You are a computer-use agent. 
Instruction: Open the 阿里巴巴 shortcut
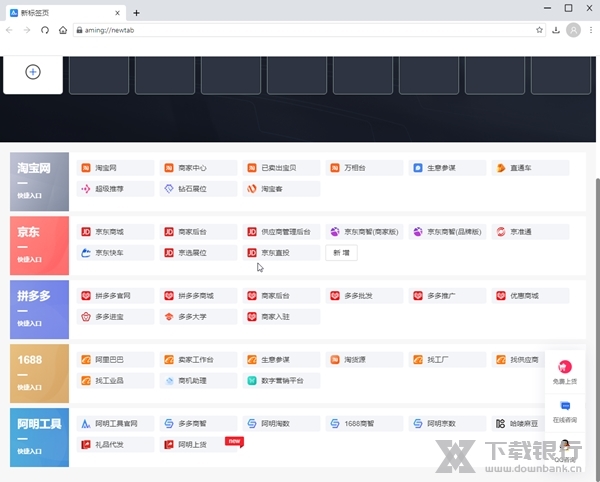point(115,360)
